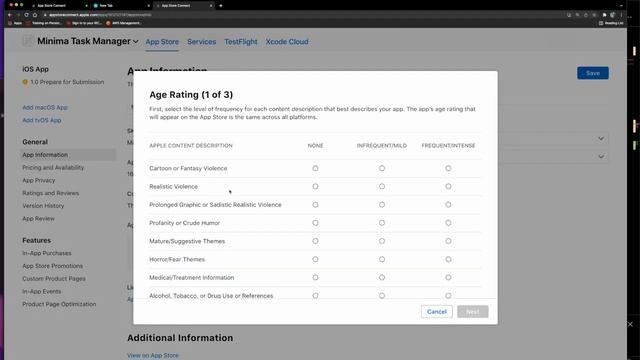Open Pricing and Availability in the sidebar
Screen dimensions: 640x360
tap(53, 167)
